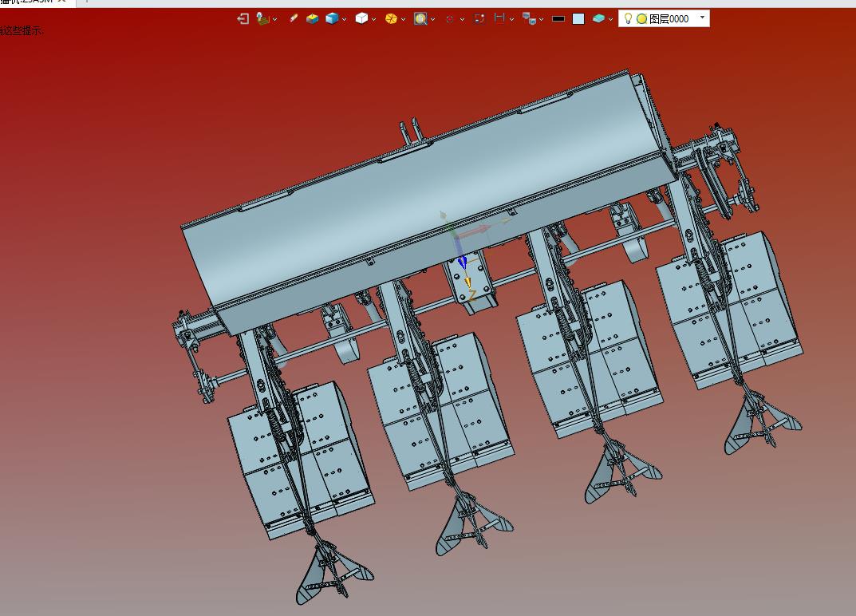Click the black line color swatch
The image size is (856, 616).
click(558, 19)
